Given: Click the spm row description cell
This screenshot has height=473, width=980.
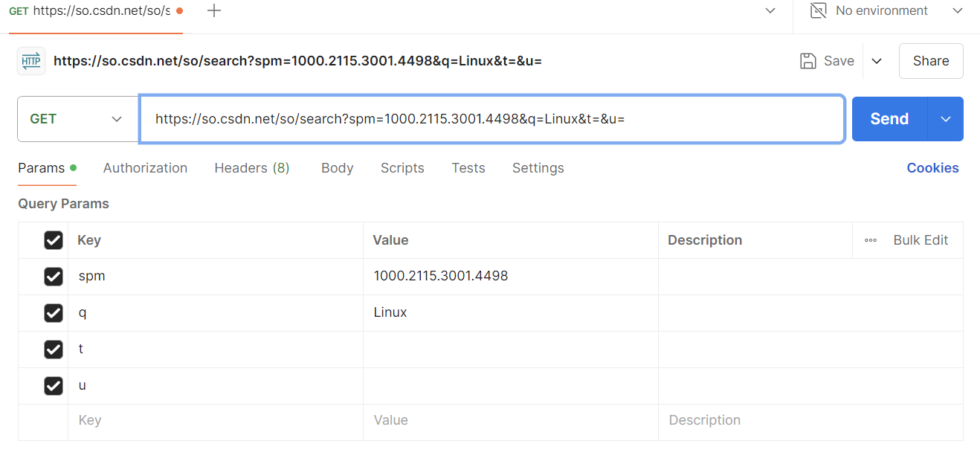Looking at the screenshot, I should click(x=810, y=277).
